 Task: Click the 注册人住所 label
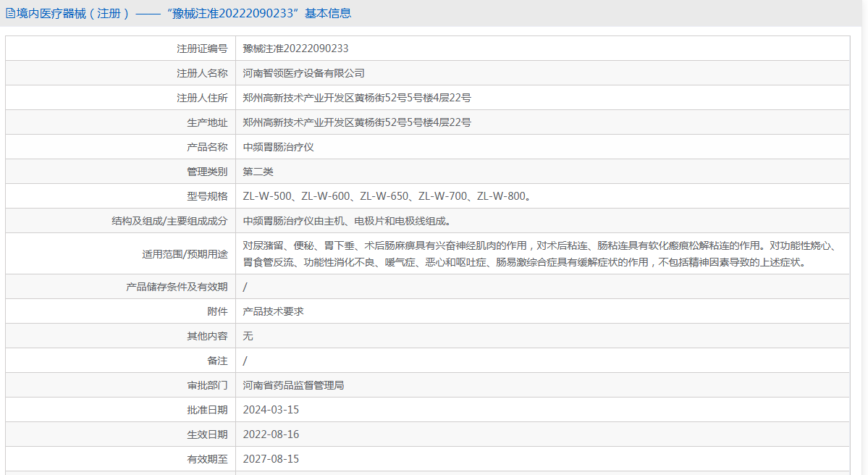202,98
